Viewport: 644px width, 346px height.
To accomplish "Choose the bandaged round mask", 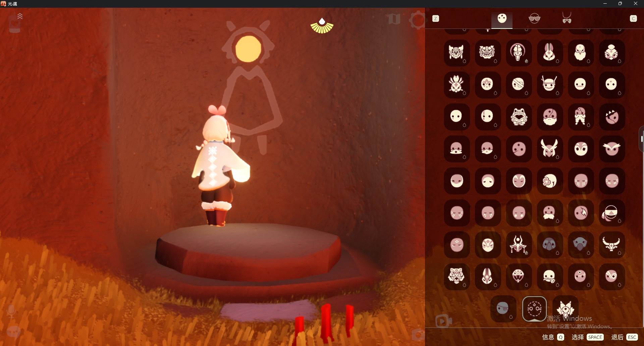I will (x=519, y=85).
